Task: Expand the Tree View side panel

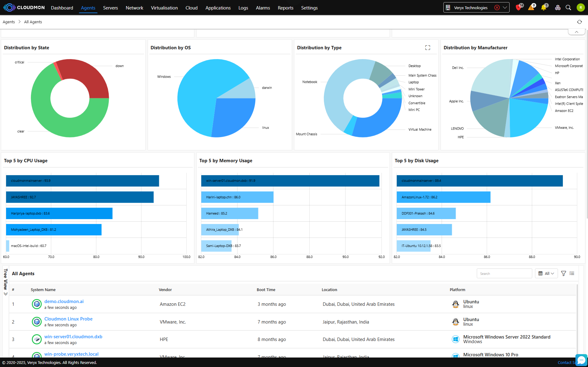Action: point(6,282)
